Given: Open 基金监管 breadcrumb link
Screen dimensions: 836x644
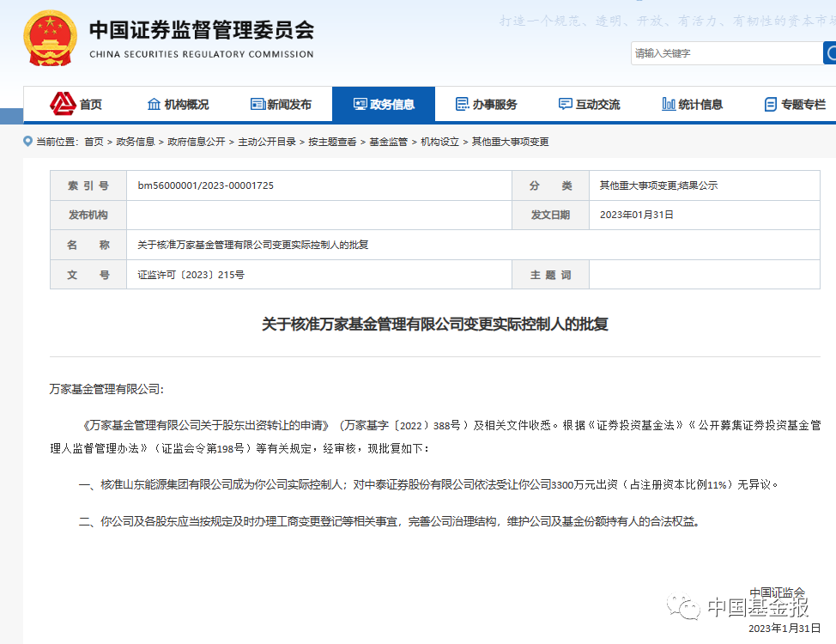Looking at the screenshot, I should [x=388, y=142].
